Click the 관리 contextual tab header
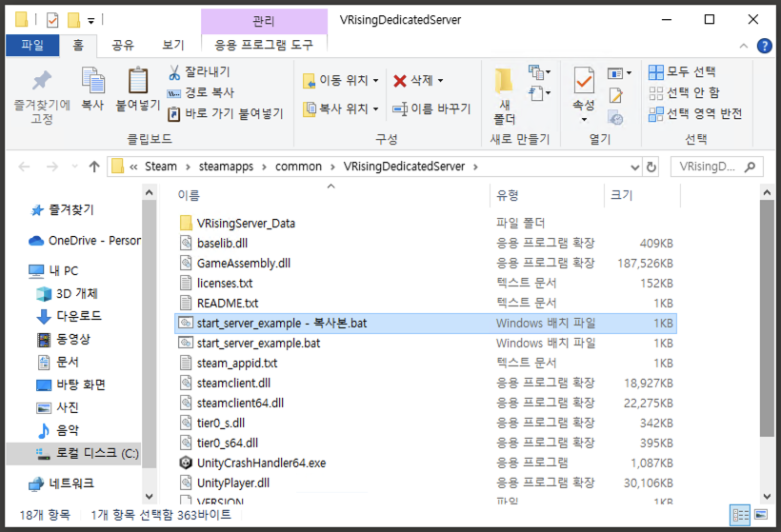Viewport: 781px width, 532px height. point(264,21)
